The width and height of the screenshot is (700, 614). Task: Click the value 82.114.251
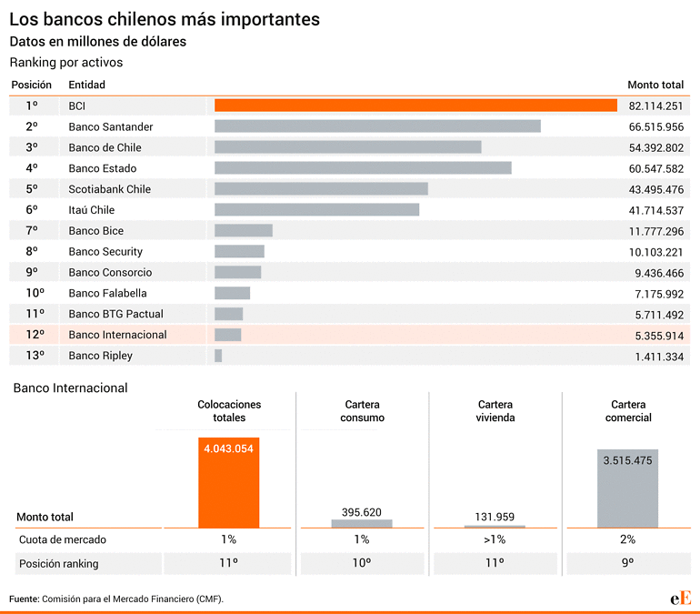655,106
